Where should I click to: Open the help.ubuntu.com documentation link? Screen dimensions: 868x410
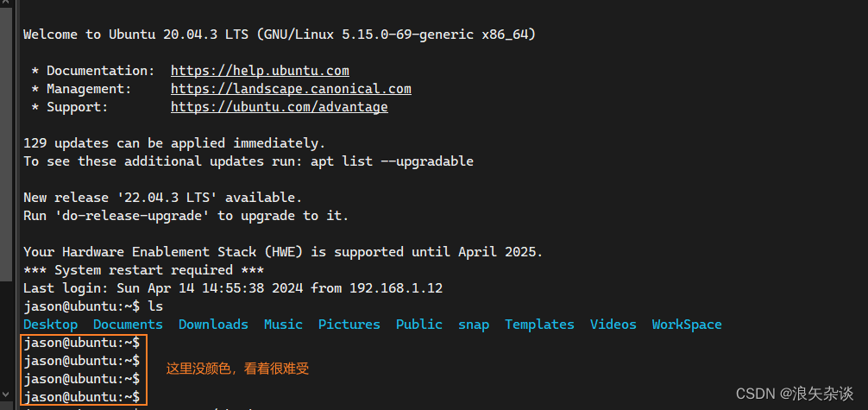point(260,71)
